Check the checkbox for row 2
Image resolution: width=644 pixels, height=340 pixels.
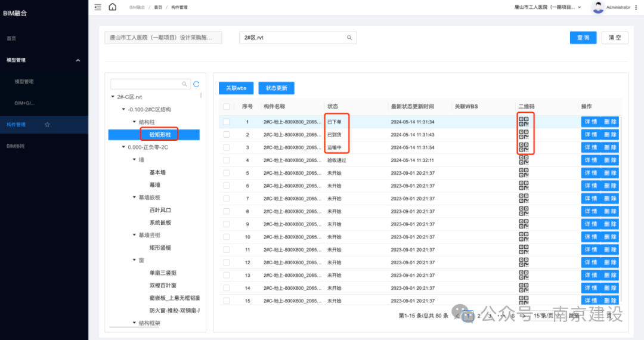tap(227, 135)
